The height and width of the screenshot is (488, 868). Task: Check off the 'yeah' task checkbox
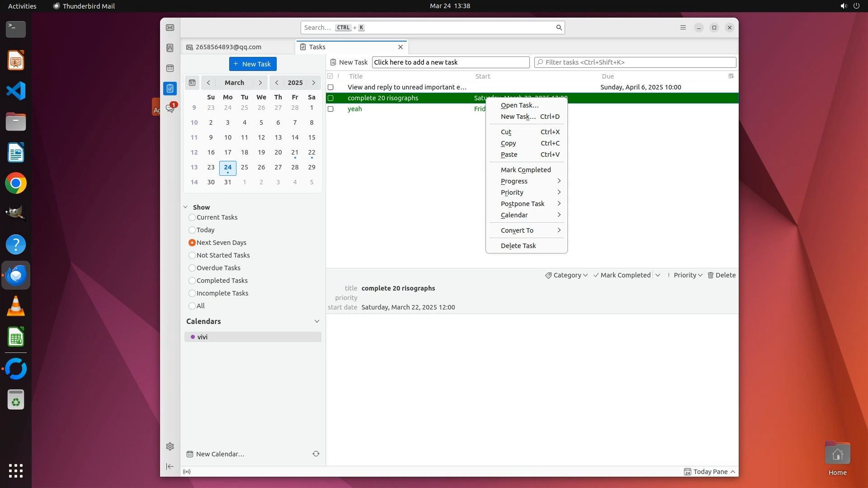(330, 109)
